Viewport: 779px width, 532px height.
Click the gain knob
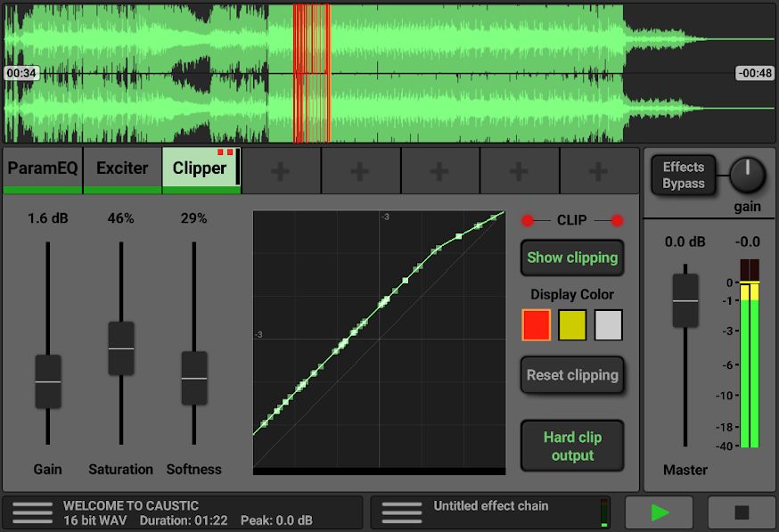(x=747, y=176)
